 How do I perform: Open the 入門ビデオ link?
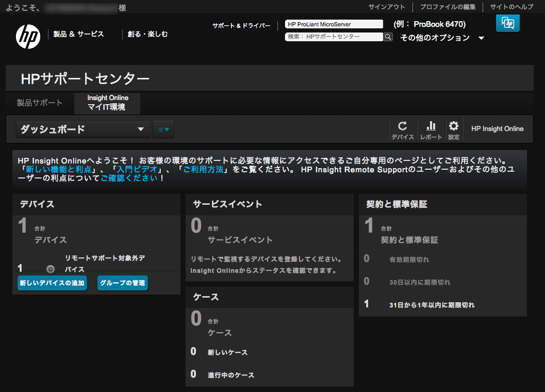[x=137, y=169]
